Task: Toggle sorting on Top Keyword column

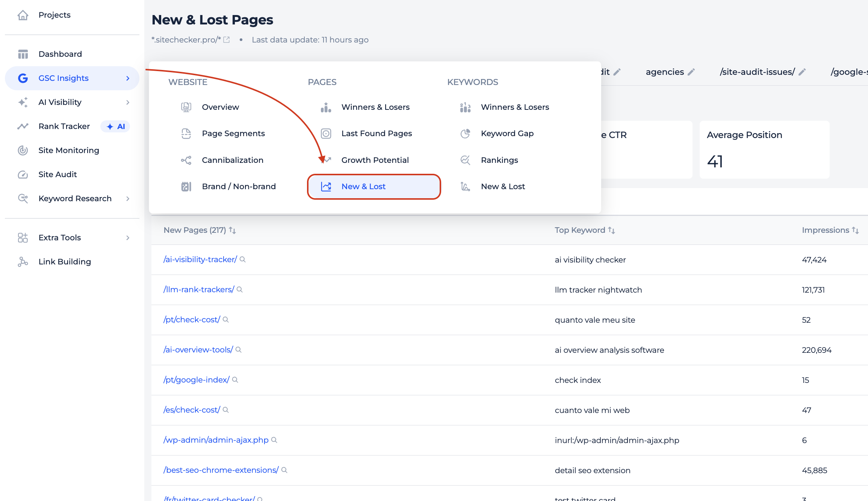Action: 611,230
